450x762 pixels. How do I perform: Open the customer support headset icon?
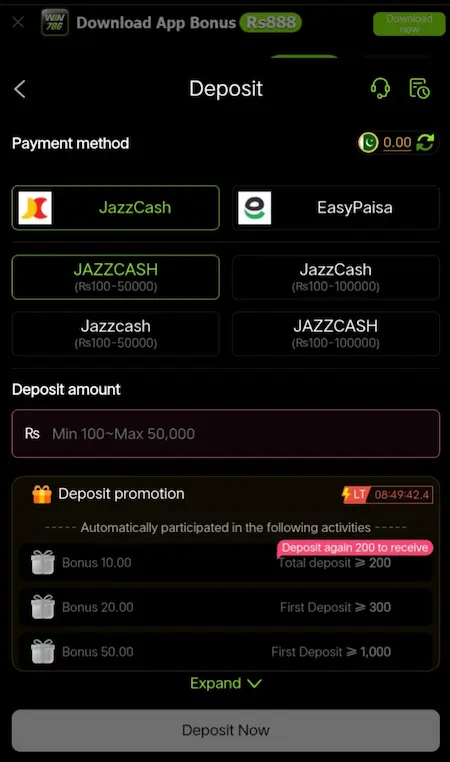pos(380,88)
